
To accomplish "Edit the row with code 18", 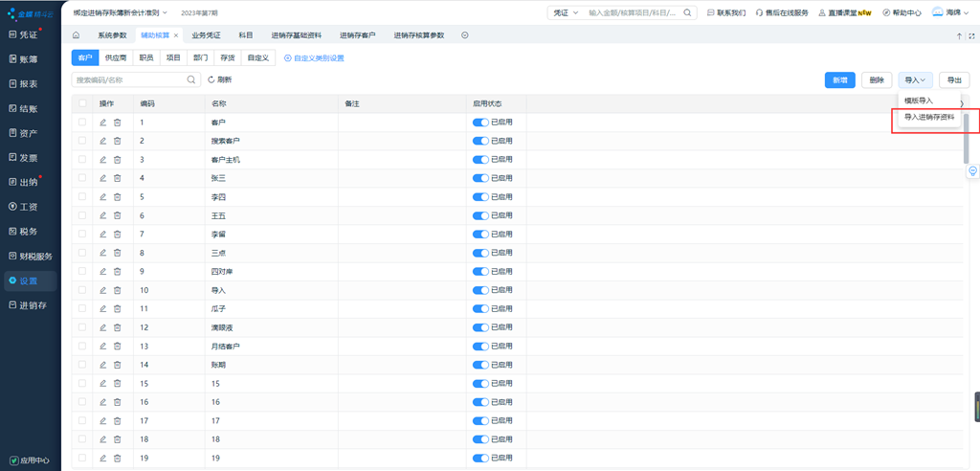I will (x=103, y=439).
